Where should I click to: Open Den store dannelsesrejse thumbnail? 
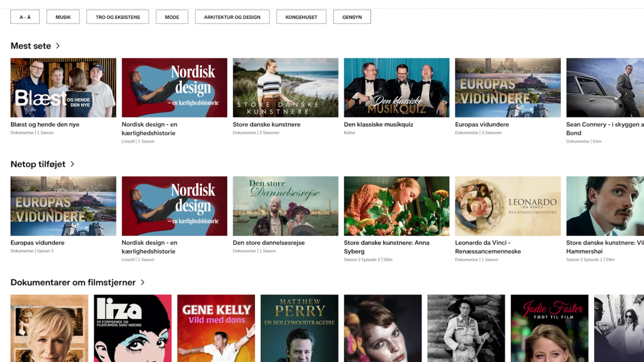(x=286, y=206)
